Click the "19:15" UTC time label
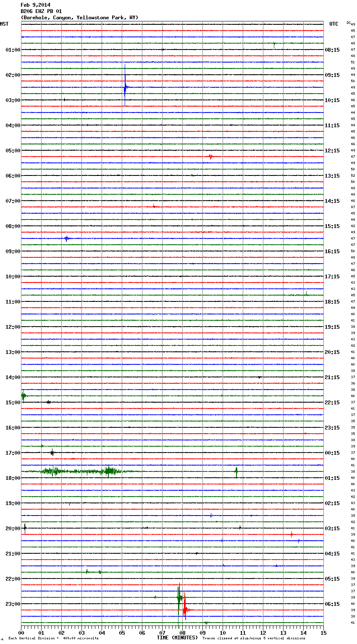The image size is (357, 644). 332,327
